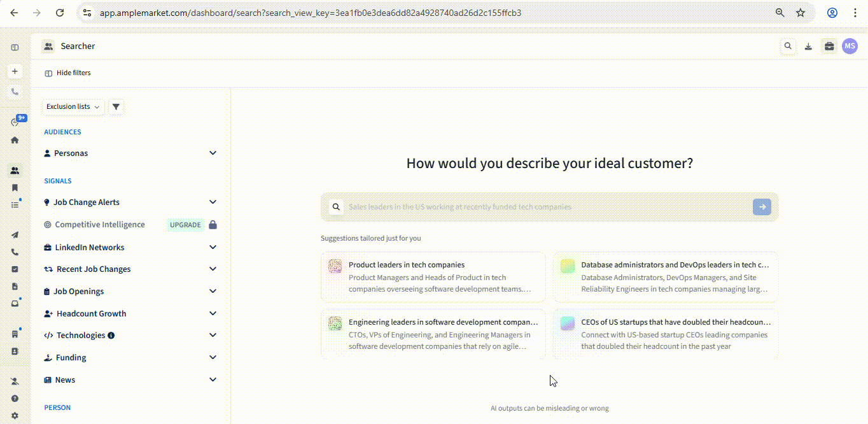Hide the filters panel
This screenshot has height=424, width=868.
[x=67, y=73]
